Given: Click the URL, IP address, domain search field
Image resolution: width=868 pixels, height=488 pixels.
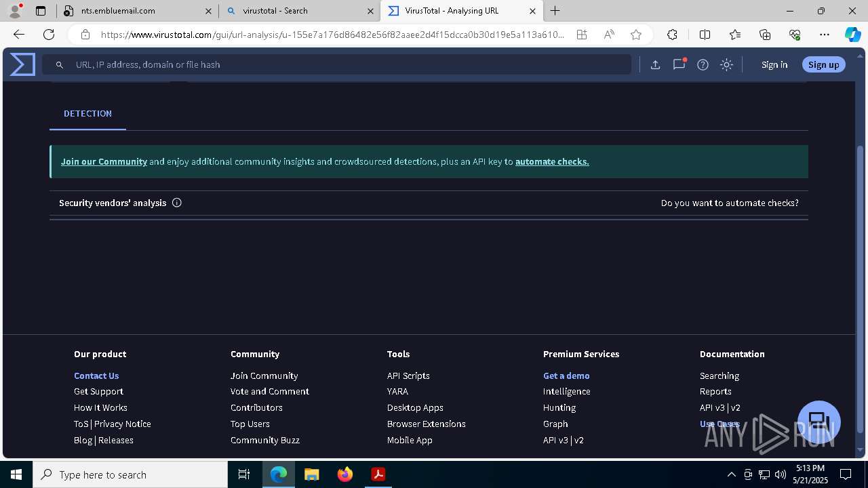Looking at the screenshot, I should coord(336,64).
